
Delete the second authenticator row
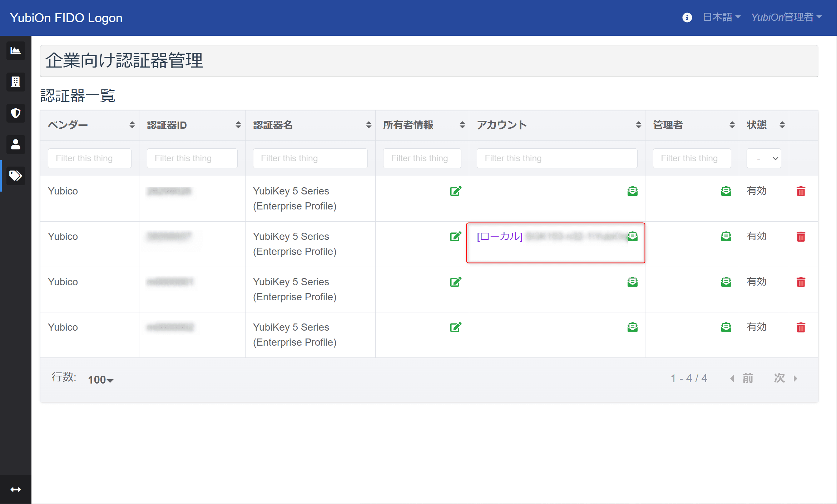pyautogui.click(x=801, y=237)
